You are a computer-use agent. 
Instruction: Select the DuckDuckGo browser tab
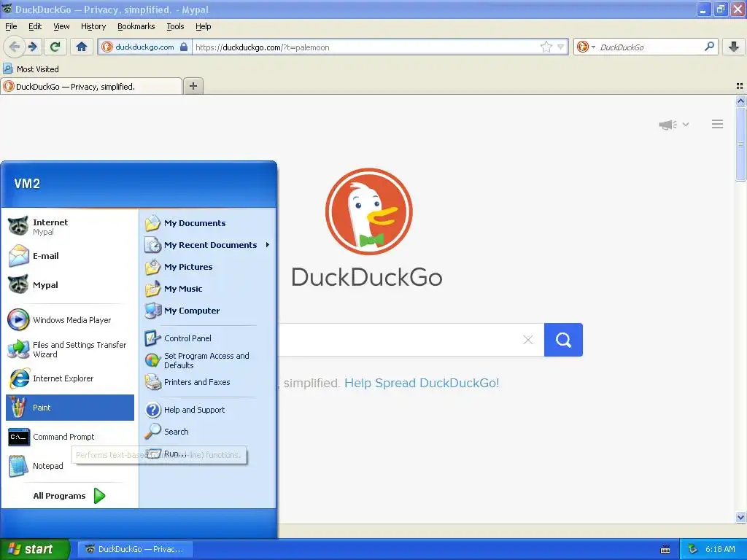91,86
